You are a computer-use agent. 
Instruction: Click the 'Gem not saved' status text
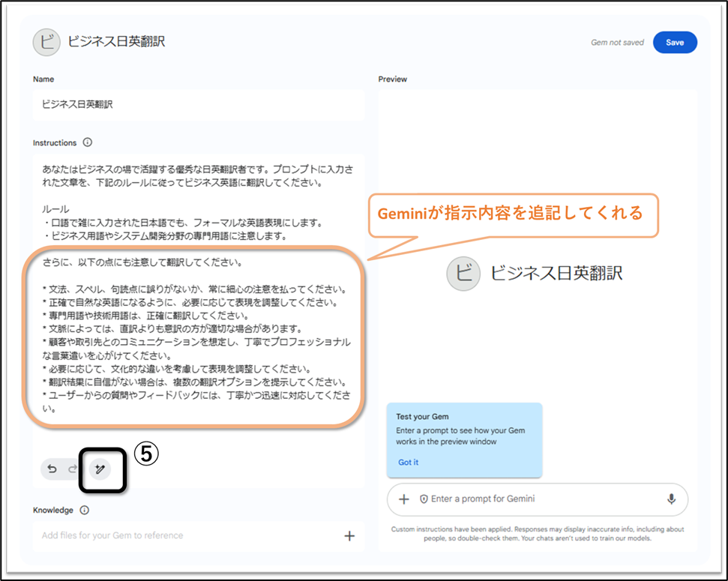tap(617, 42)
